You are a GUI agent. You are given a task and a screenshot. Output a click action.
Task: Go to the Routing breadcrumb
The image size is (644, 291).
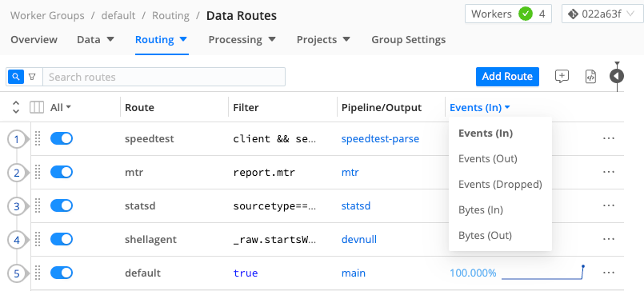click(170, 16)
